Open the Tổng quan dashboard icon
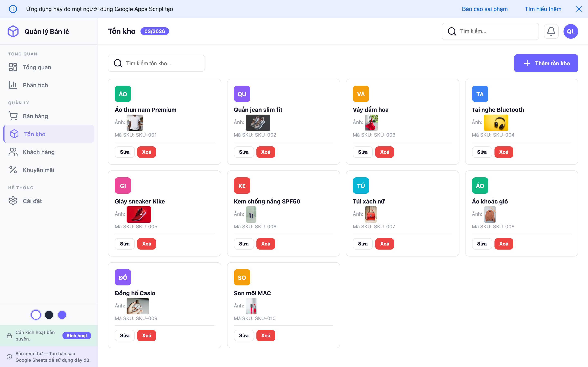Viewport: 588px width, 367px height. (x=13, y=67)
